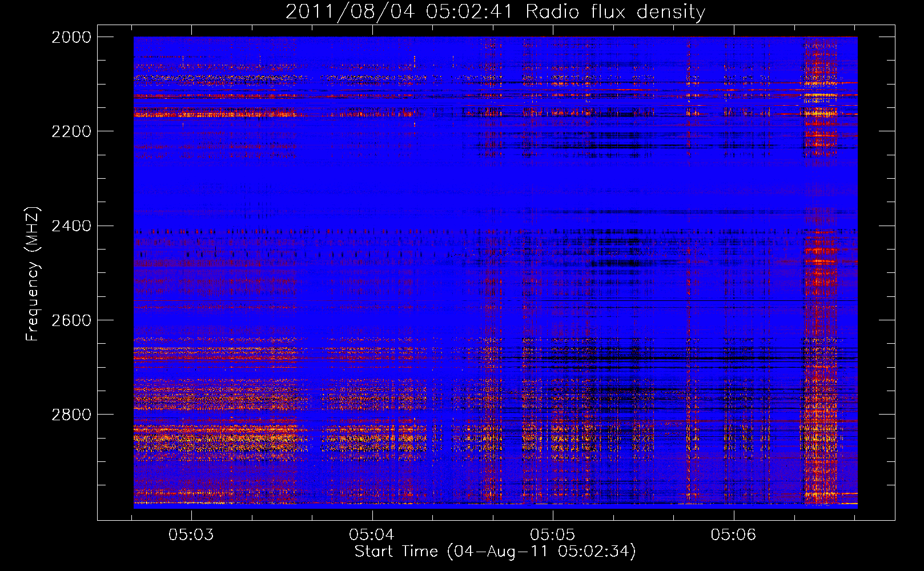Screen dimensions: 924x571
Task: Click the 2000 frequency tick label
Action: [x=71, y=37]
